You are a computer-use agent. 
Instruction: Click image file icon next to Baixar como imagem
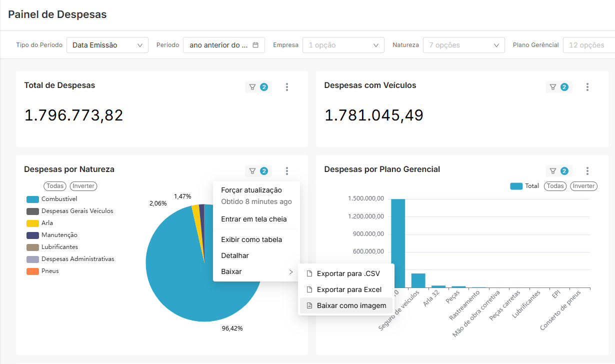[x=309, y=305]
